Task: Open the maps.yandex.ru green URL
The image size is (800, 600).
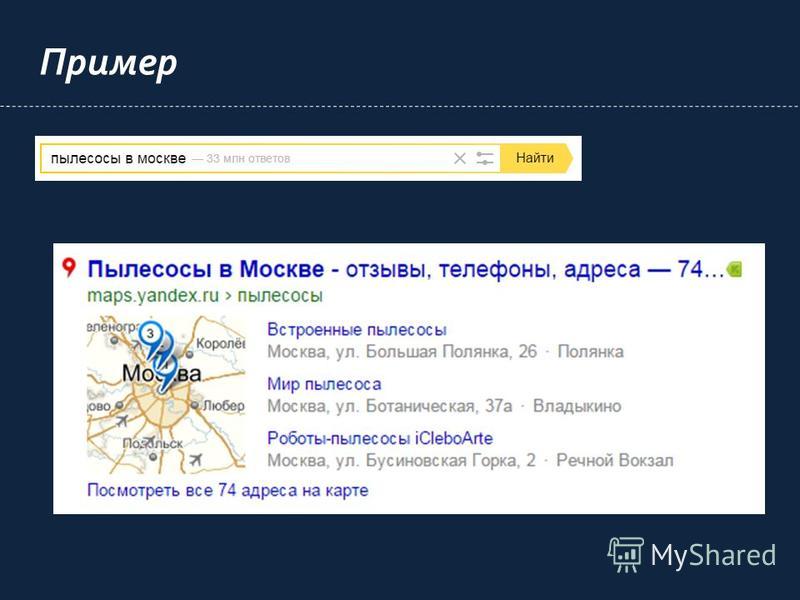Action: point(153,295)
